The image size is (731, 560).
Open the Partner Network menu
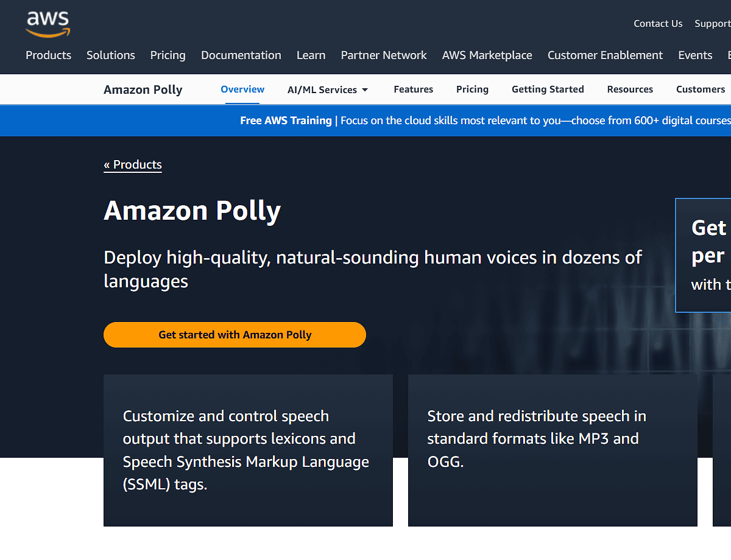(x=383, y=55)
